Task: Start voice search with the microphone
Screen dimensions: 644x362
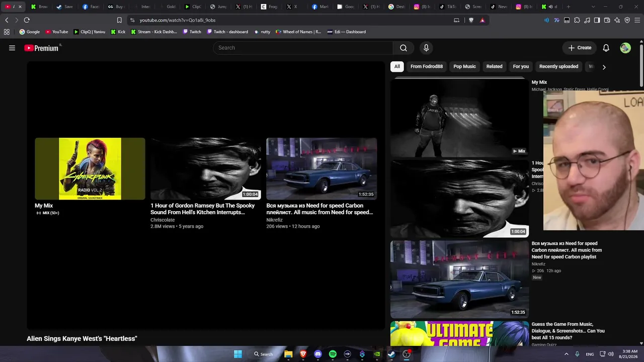Action: 426,48
